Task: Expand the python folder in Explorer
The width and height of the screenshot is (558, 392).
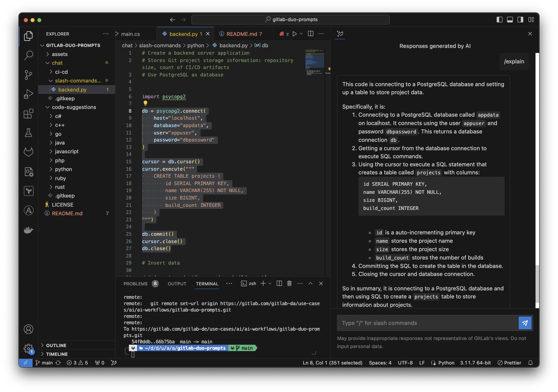Action: pos(63,169)
